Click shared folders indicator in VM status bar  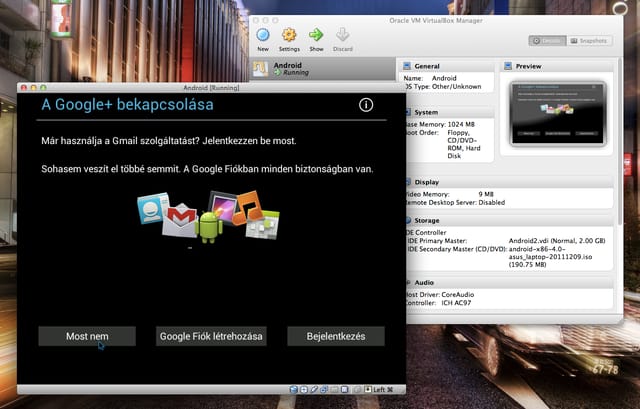click(334, 389)
